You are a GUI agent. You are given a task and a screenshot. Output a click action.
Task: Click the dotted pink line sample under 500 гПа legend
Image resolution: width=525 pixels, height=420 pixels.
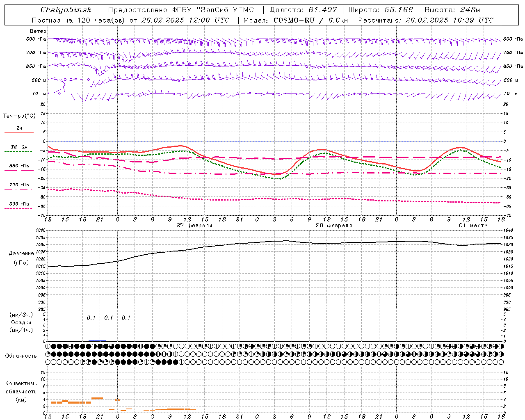(18, 208)
